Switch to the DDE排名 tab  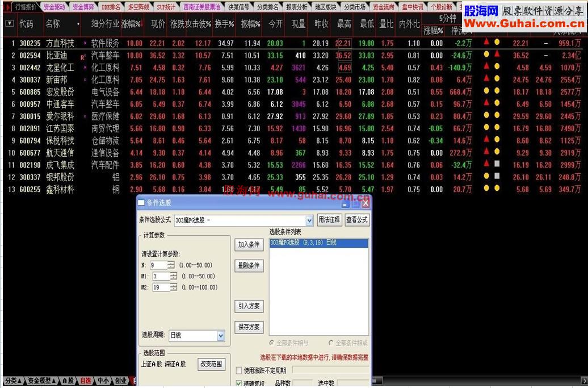pyautogui.click(x=111, y=7)
